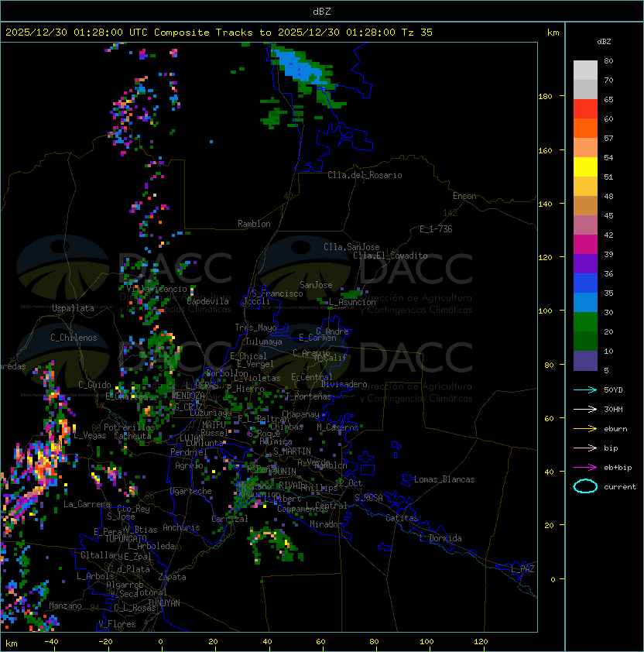Click the magenta eb+bip arrow icon
The width and height of the screenshot is (644, 652).
585,468
